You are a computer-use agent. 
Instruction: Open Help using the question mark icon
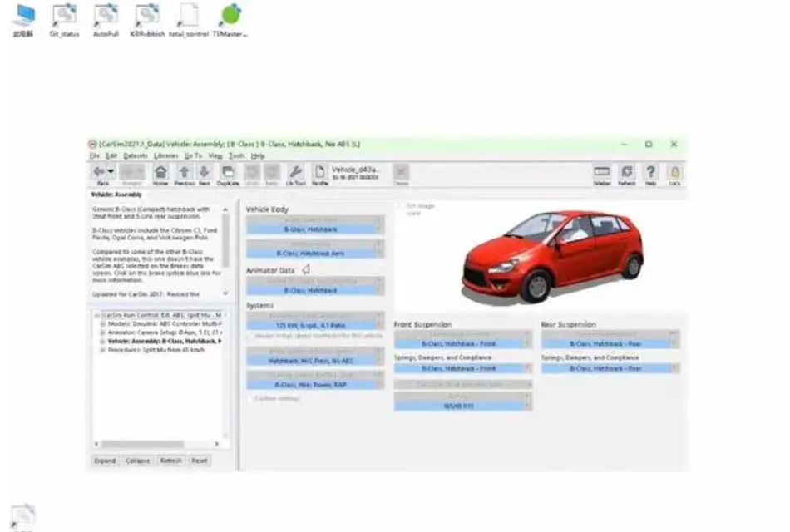tap(649, 172)
